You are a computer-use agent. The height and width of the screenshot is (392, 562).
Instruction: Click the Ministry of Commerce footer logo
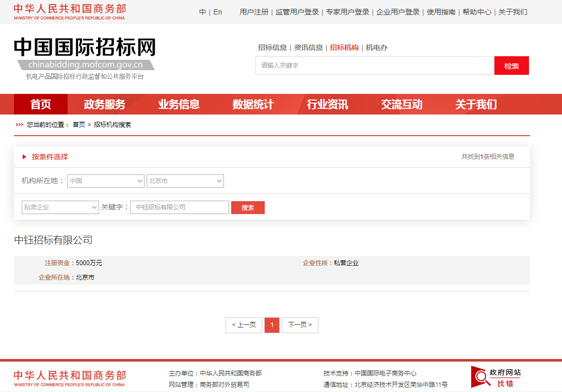point(70,379)
